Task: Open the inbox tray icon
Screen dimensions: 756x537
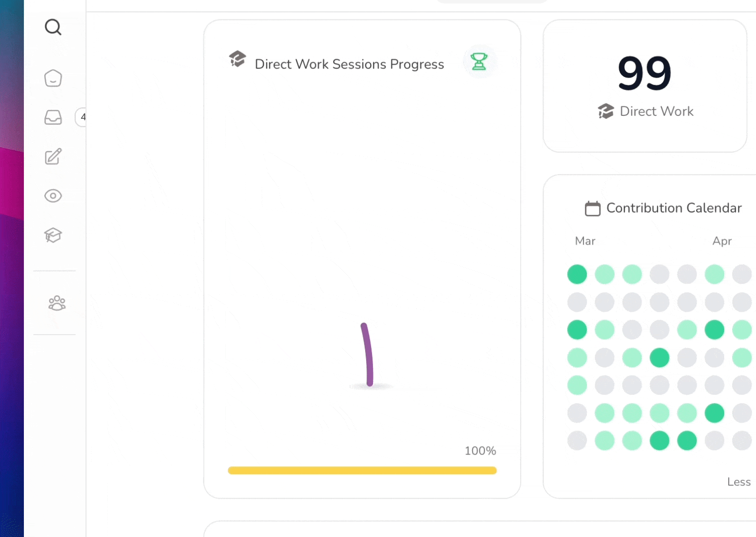Action: click(x=53, y=117)
